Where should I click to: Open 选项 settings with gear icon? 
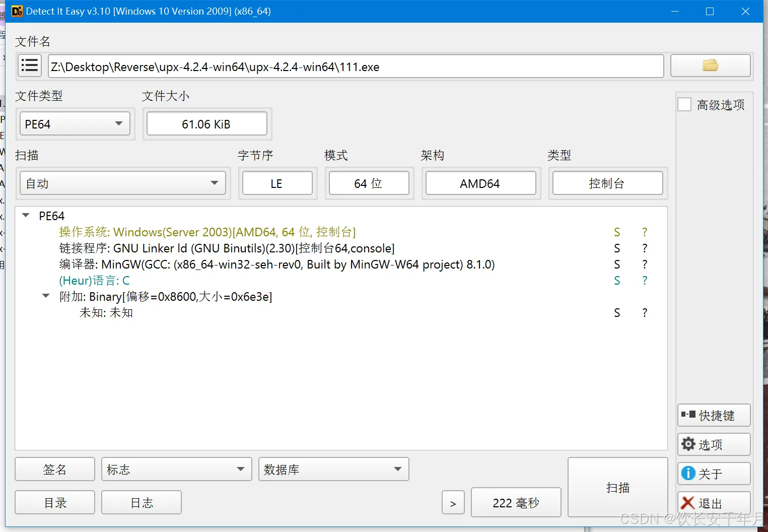714,444
